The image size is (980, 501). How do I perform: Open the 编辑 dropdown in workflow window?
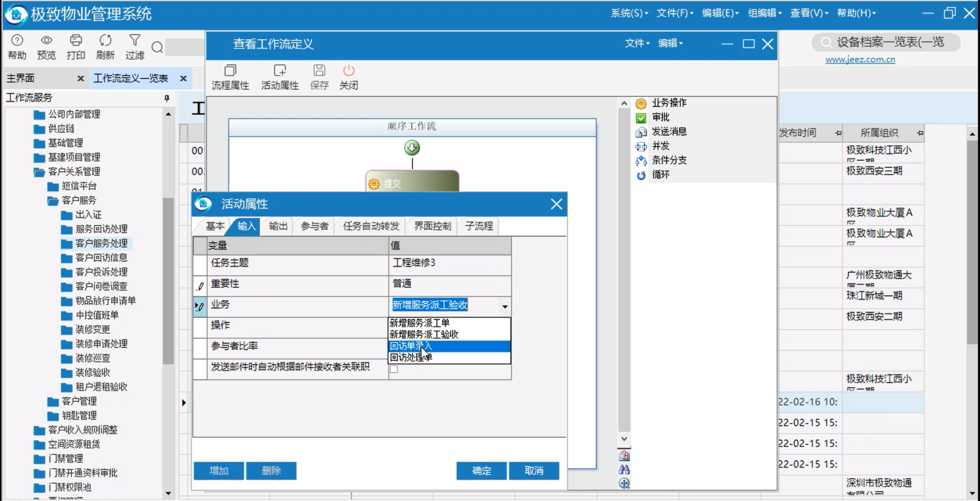coord(670,43)
